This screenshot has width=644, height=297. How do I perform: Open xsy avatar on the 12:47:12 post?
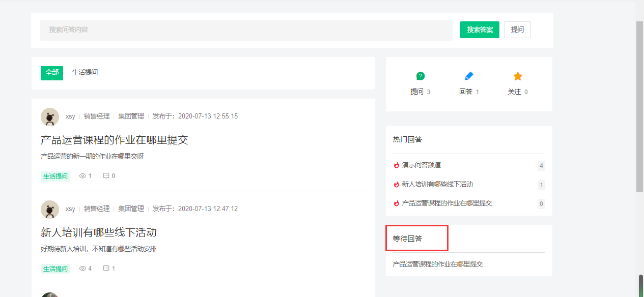point(50,210)
